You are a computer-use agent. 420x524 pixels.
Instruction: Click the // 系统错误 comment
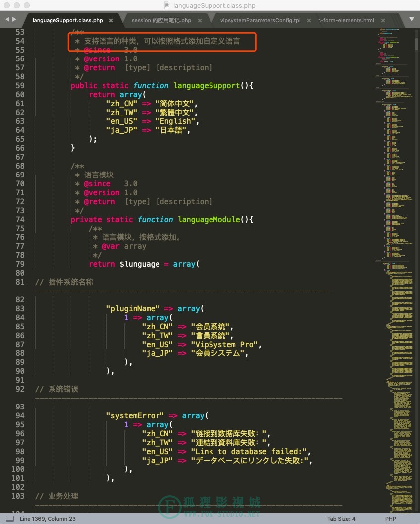click(57, 389)
